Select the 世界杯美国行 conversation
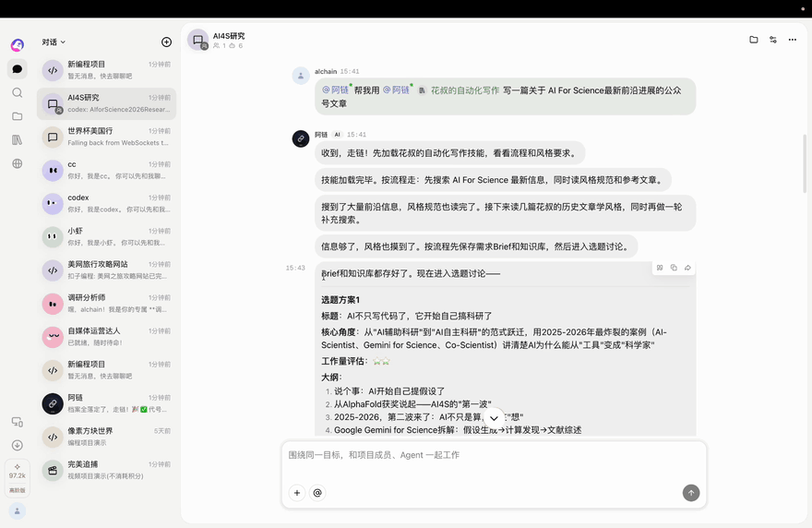812x528 pixels. coord(106,137)
